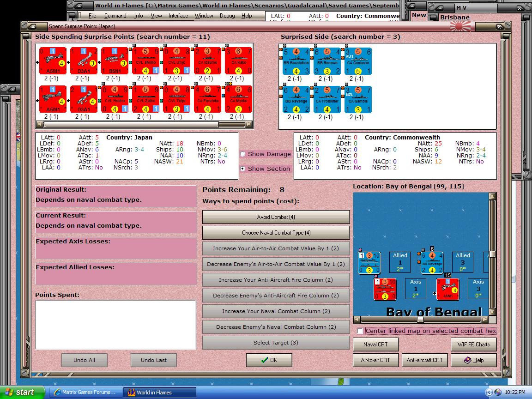Screen dimensions: 532x399
Task: Select the Show Section radio button
Action: pyautogui.click(x=243, y=169)
